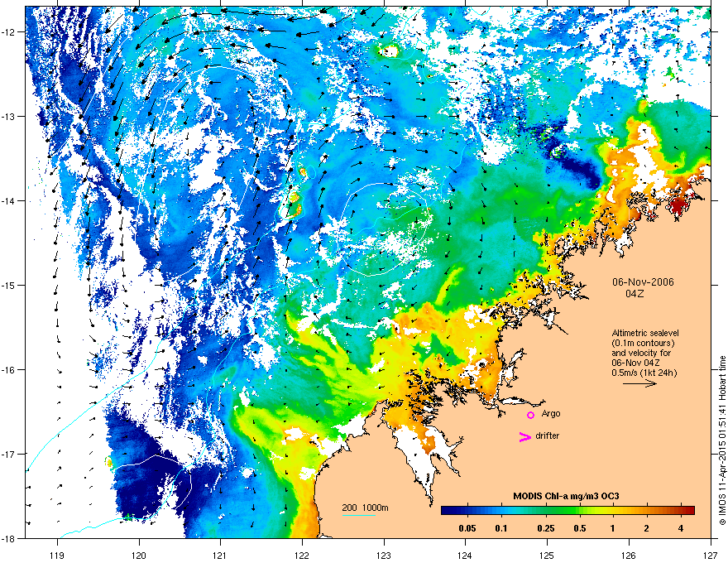Click the MODIS Chl-a color bar
This screenshot has width=728, height=563.
[568, 511]
